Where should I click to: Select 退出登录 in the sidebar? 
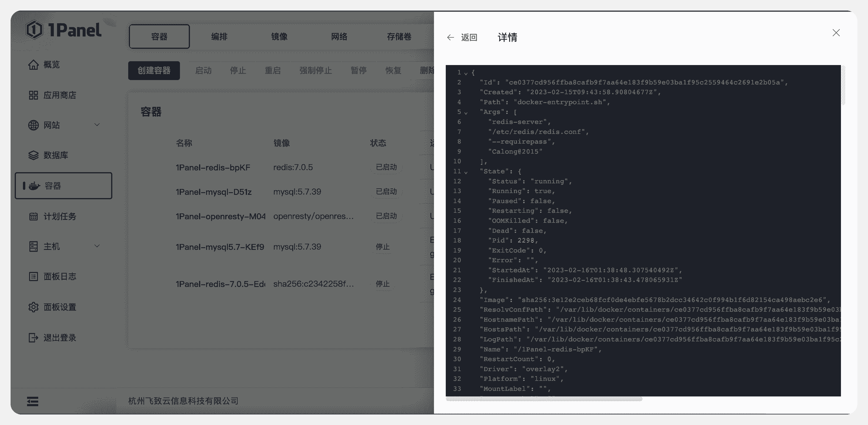click(x=60, y=338)
